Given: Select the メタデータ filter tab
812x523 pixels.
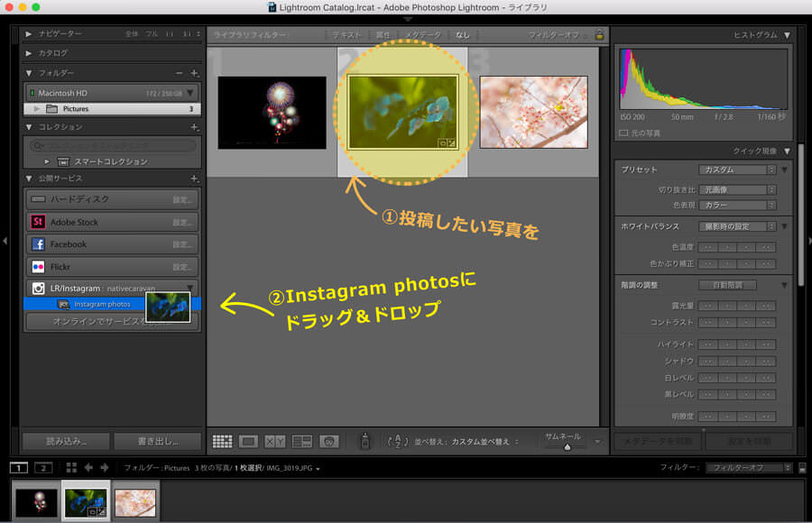Looking at the screenshot, I should 422,35.
